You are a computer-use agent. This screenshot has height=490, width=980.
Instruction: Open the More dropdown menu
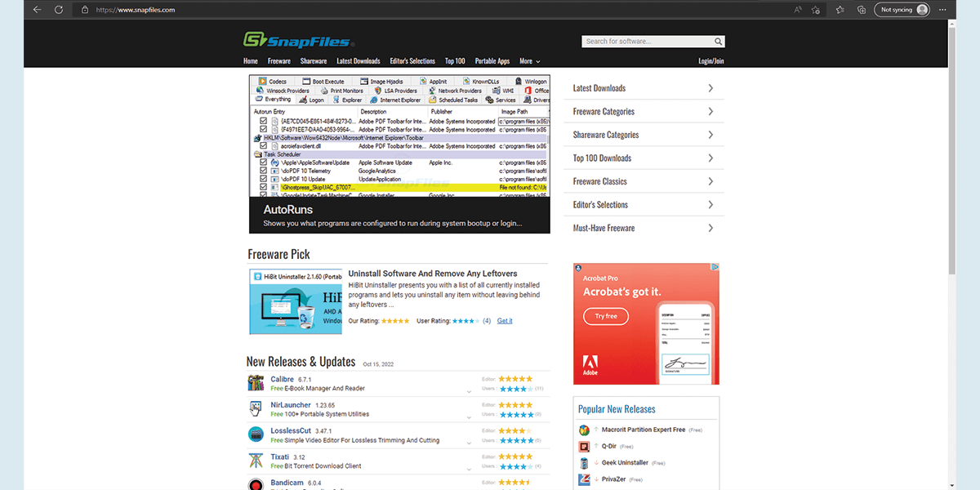[x=529, y=61]
